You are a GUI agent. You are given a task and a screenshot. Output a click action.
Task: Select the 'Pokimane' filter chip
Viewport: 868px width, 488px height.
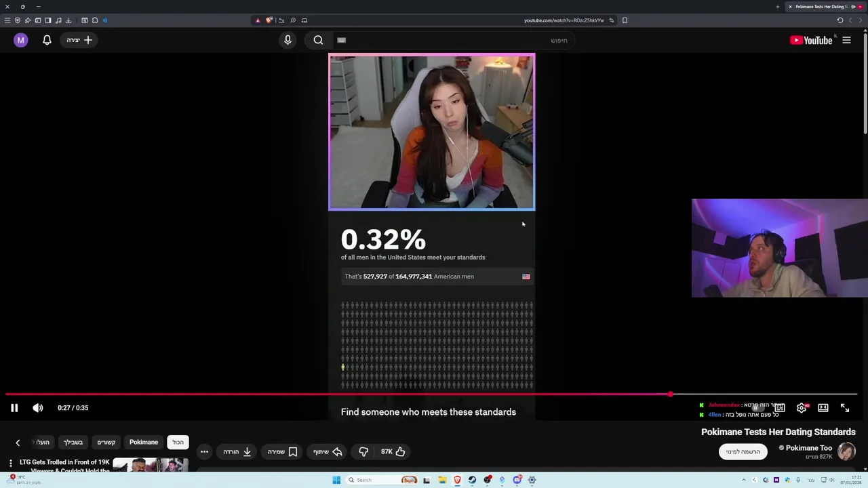[144, 442]
